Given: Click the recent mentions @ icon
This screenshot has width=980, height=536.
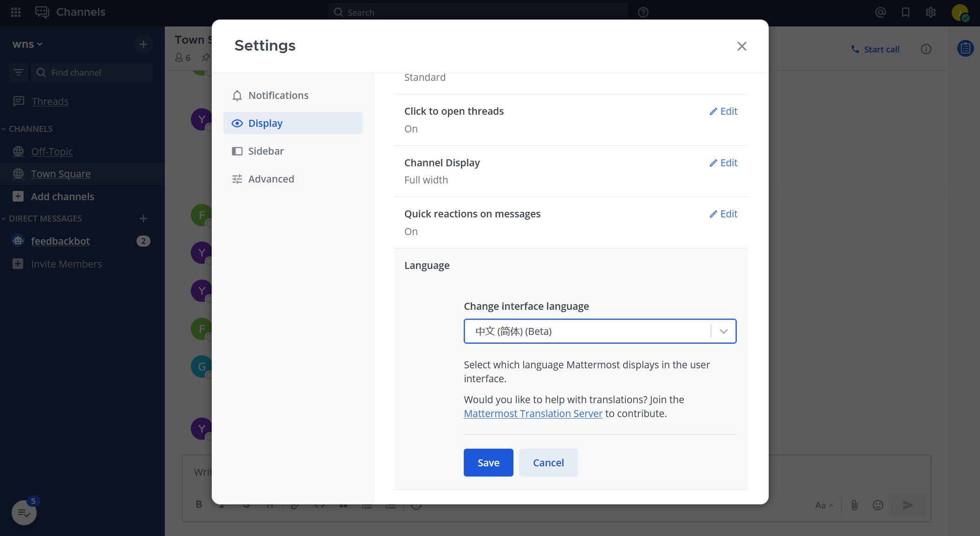Looking at the screenshot, I should tap(881, 13).
